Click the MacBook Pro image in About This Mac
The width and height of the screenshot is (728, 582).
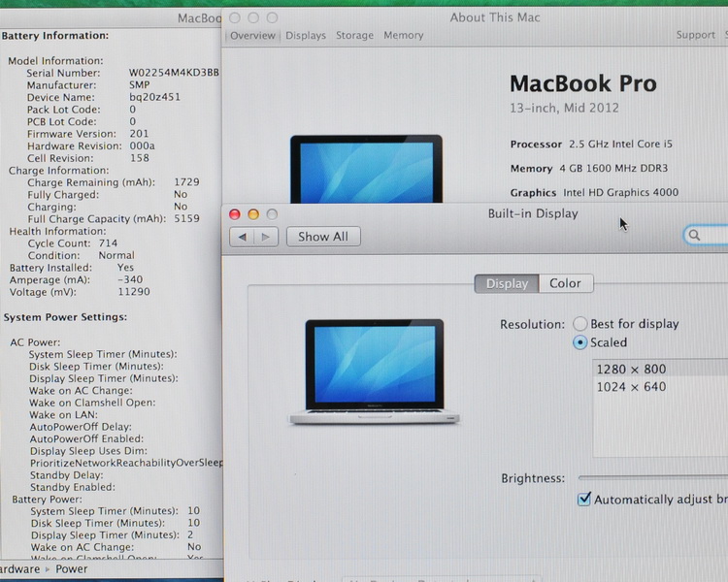coord(366,169)
